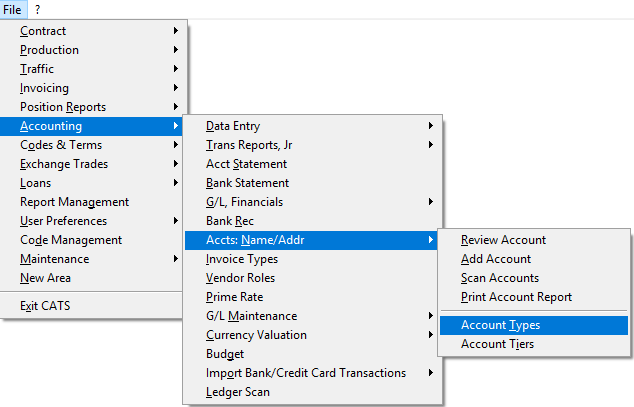The image size is (634, 407).
Task: Choose Vendor Roles
Action: click(x=312, y=278)
